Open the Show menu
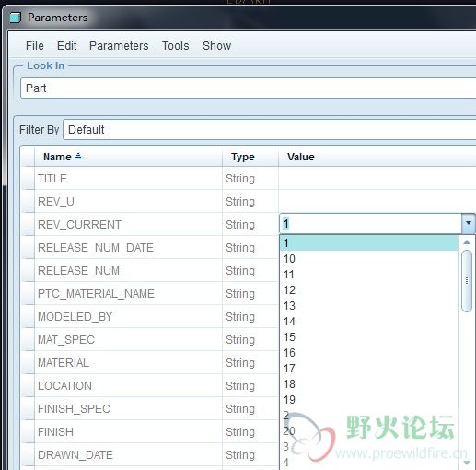 coord(216,46)
